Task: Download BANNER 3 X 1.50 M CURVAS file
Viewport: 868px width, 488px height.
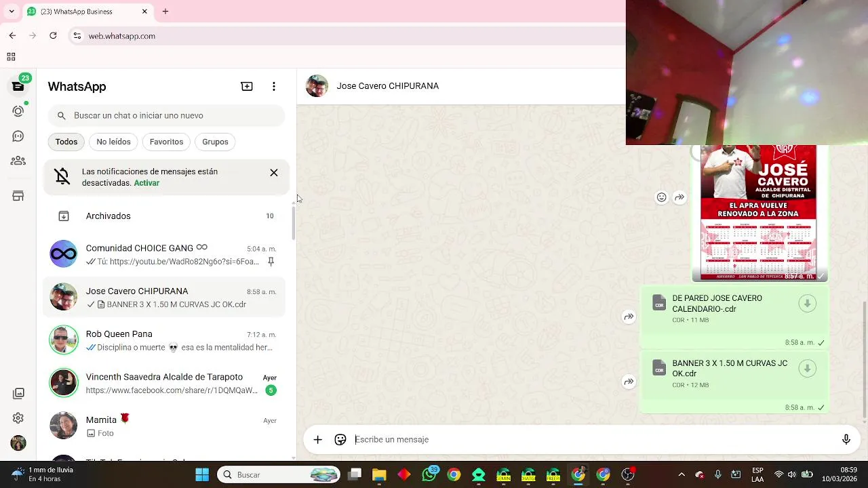Action: [x=807, y=369]
